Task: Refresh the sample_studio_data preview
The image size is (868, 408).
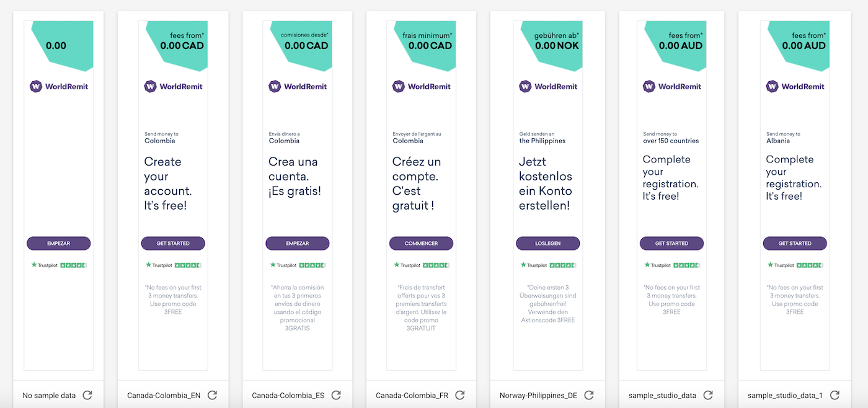Action: [x=708, y=395]
